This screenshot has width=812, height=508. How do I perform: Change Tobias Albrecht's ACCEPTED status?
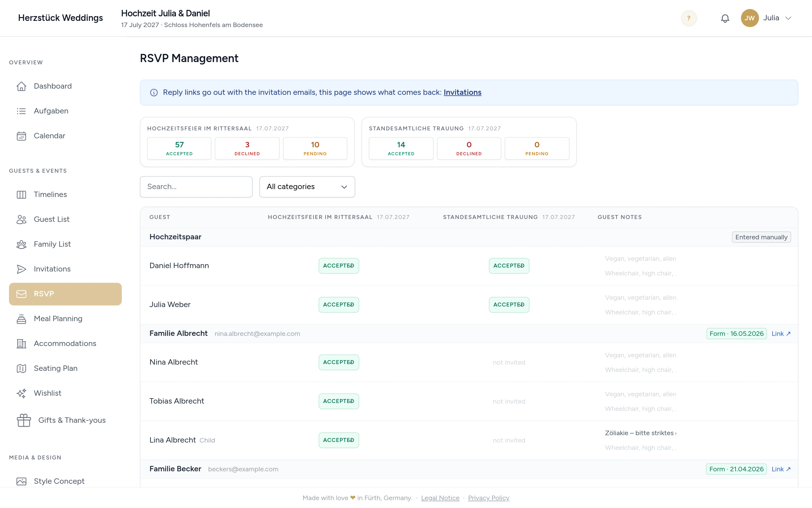click(339, 401)
